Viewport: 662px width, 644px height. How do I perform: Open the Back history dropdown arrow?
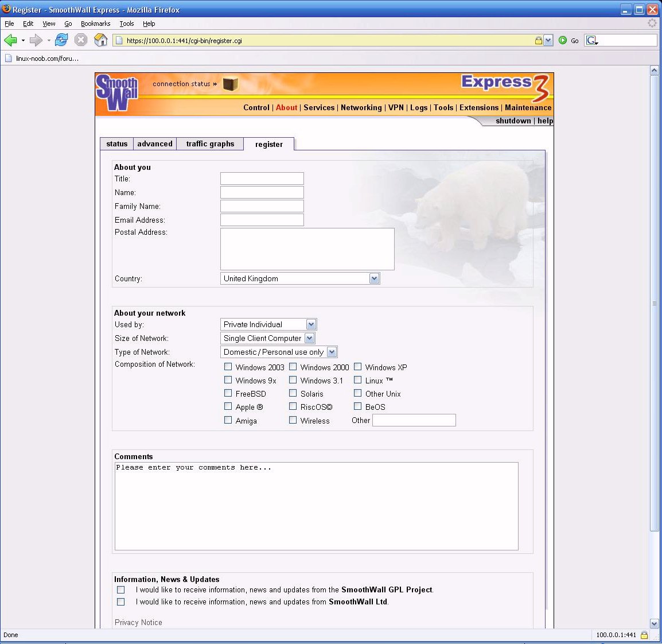pos(23,41)
